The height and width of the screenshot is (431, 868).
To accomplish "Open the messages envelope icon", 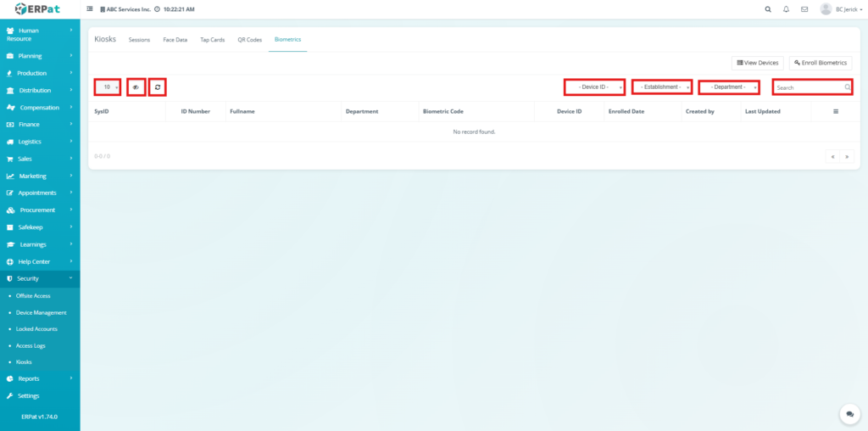I will coord(804,9).
